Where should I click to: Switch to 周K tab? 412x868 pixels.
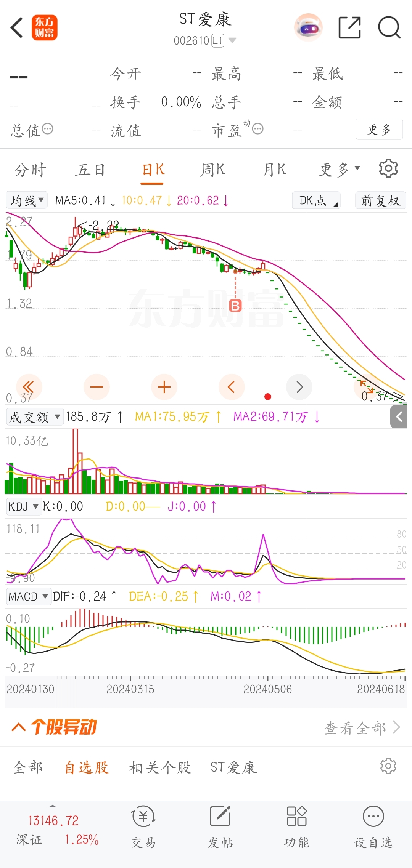click(213, 170)
